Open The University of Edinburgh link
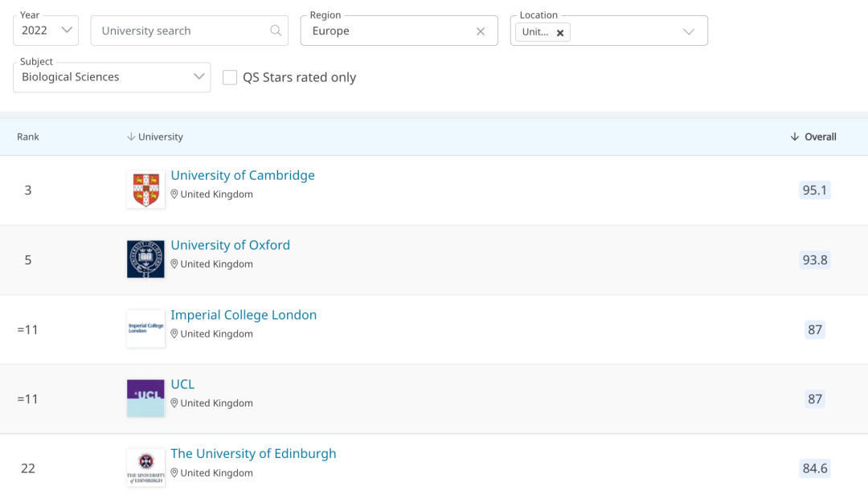 pos(253,453)
